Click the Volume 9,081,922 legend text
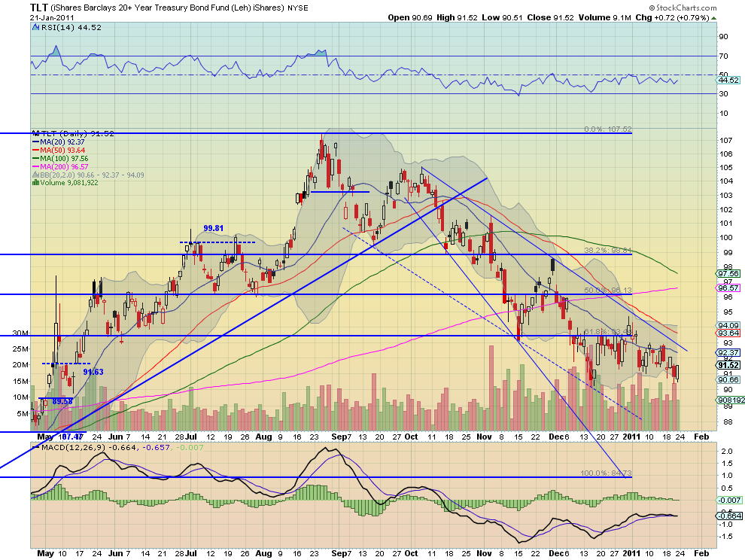This screenshot has width=745, height=560. tap(69, 183)
